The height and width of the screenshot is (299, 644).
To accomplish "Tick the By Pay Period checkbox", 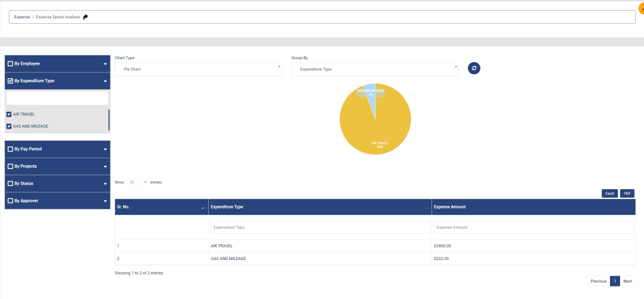I will tap(10, 149).
